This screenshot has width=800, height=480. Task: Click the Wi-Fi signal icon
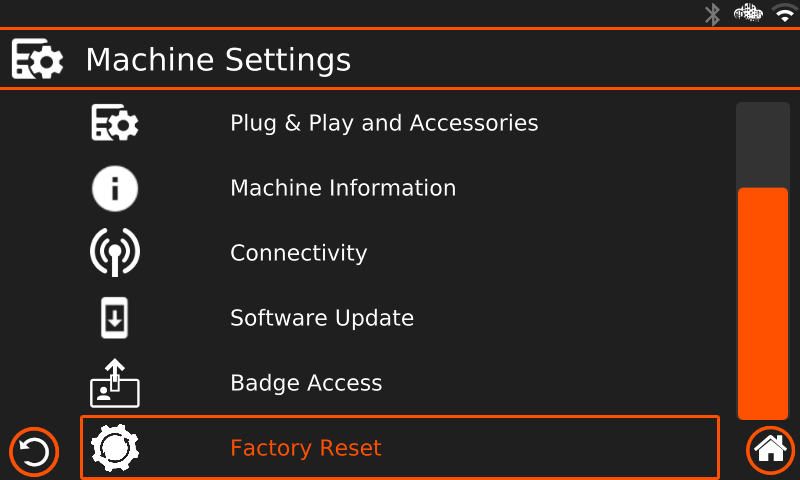click(785, 13)
